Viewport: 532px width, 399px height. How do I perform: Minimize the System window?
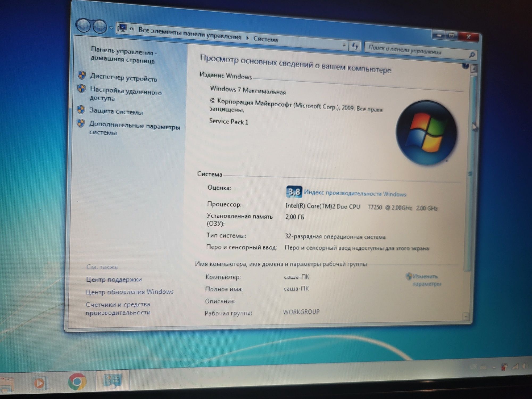(x=439, y=35)
